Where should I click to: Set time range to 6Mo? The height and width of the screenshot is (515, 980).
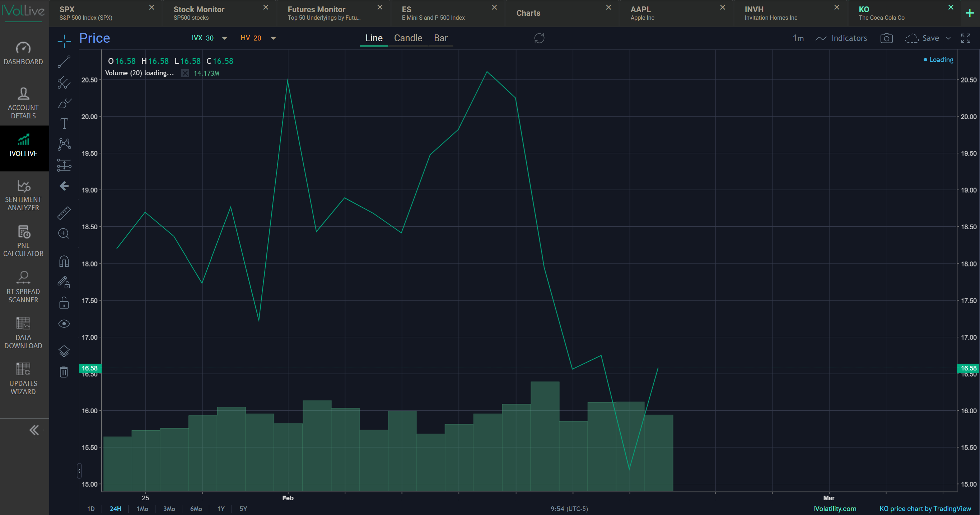(x=196, y=509)
